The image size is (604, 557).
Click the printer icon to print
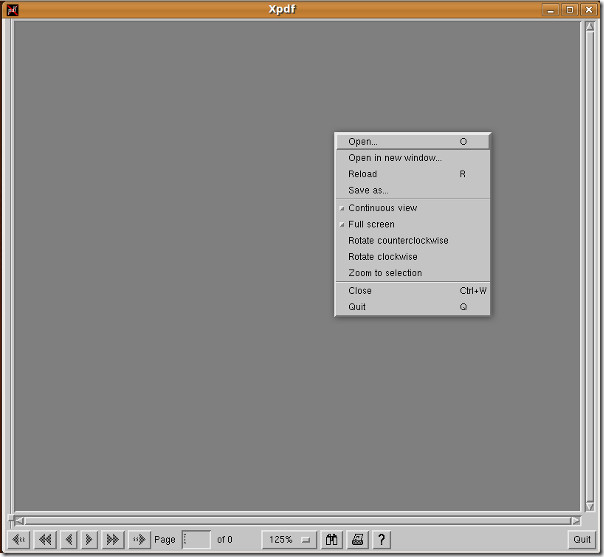coord(357,540)
